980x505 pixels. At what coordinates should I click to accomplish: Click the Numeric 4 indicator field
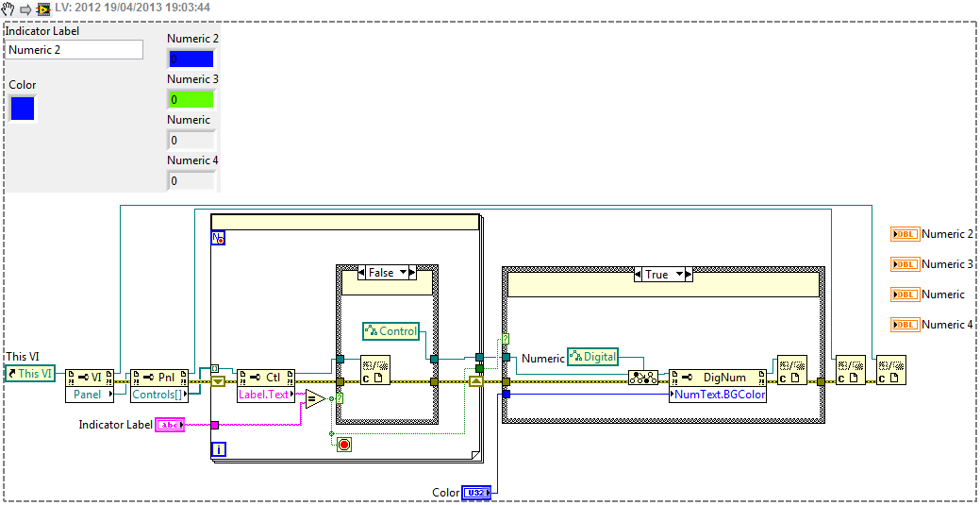[191, 181]
